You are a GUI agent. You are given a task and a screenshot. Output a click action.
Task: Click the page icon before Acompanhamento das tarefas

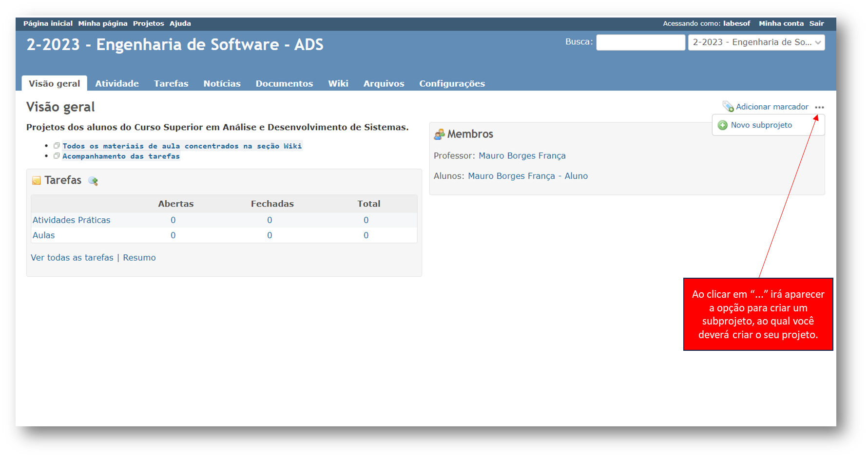[57, 156]
